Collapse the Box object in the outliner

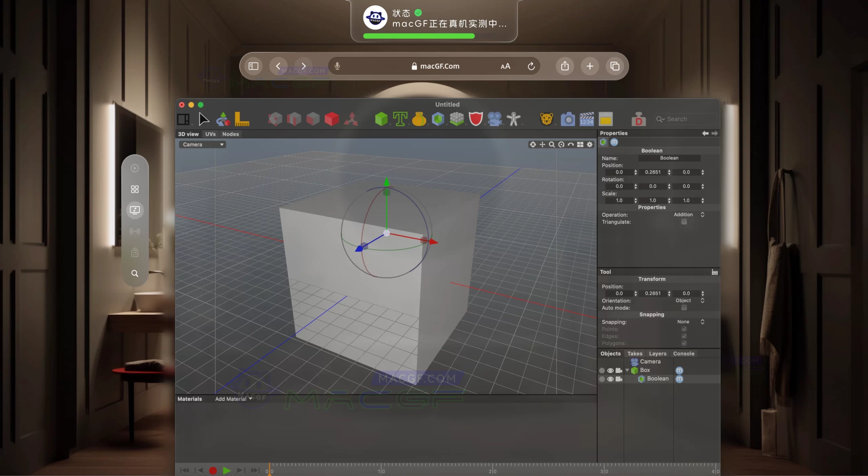tap(627, 370)
